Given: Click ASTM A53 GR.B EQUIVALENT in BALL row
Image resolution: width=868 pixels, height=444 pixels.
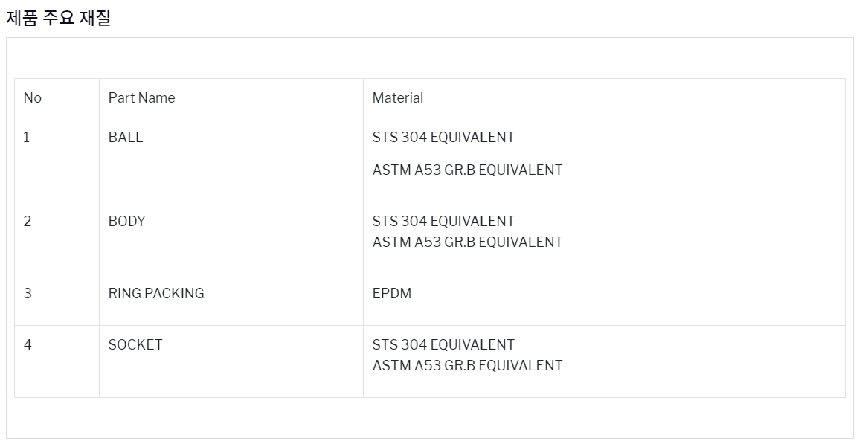Looking at the screenshot, I should click(467, 170).
